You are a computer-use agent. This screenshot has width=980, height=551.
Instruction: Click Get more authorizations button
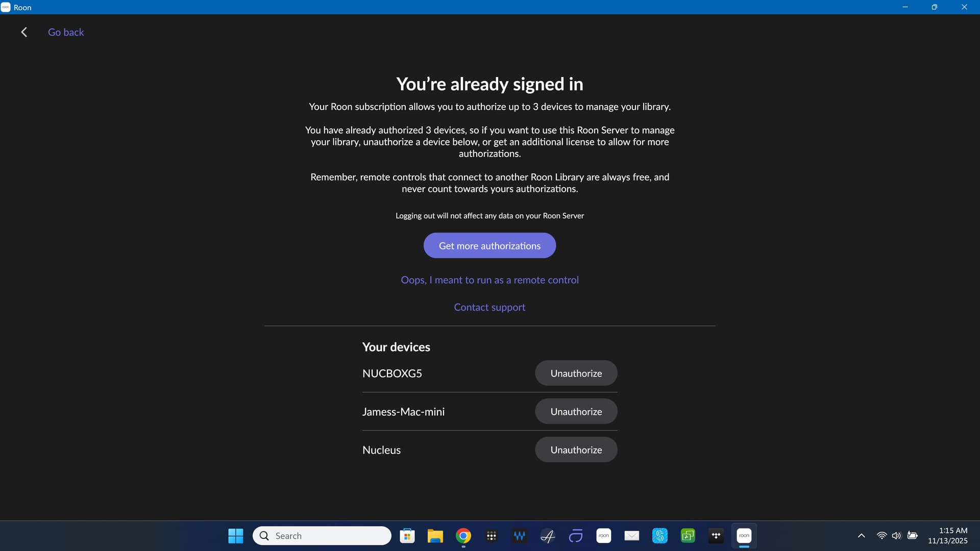[489, 245]
